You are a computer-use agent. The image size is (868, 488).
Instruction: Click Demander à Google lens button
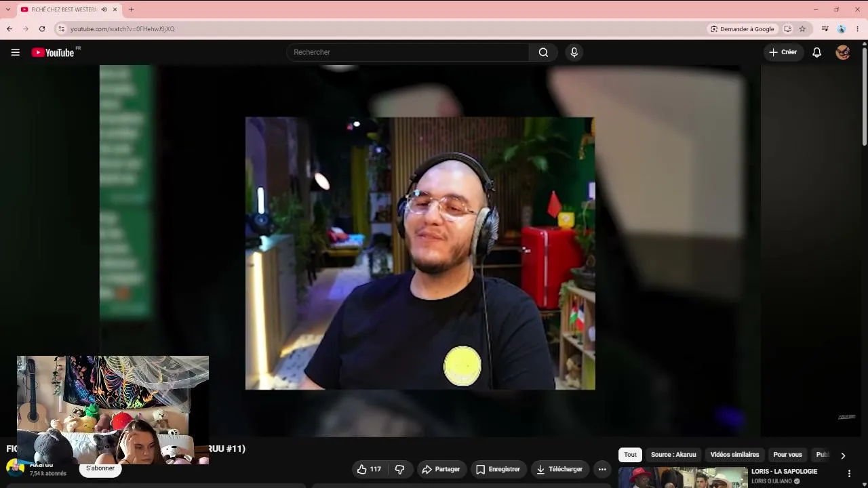point(743,29)
